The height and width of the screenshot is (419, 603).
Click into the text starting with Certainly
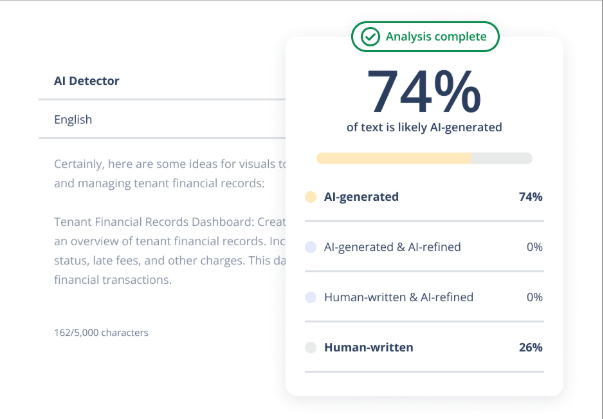pyautogui.click(x=169, y=174)
